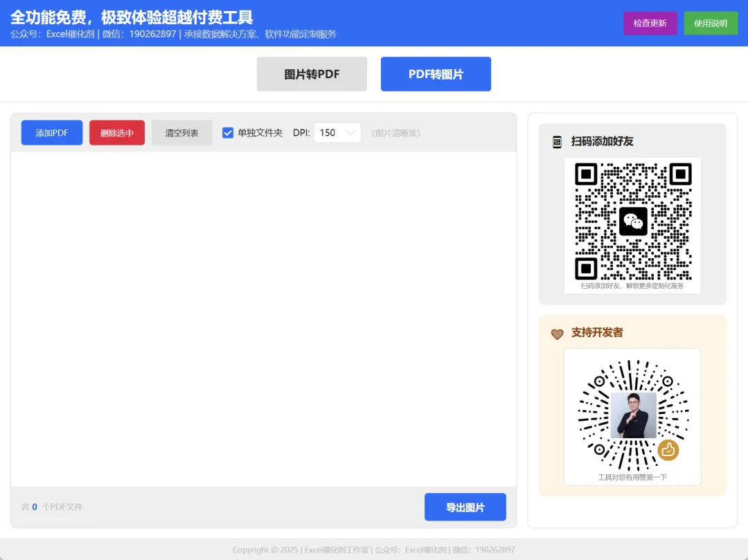Click the WeChat logo in the QR code center

(633, 221)
